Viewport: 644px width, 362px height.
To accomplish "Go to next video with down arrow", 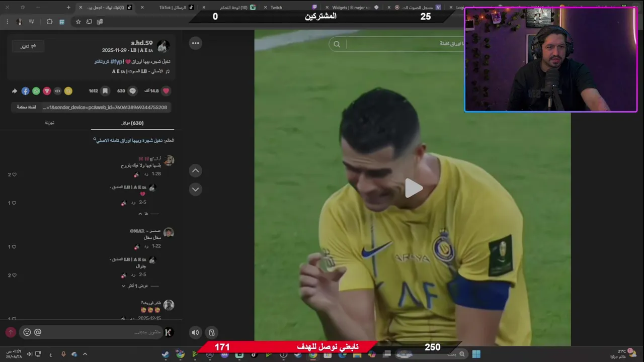I will tap(196, 189).
